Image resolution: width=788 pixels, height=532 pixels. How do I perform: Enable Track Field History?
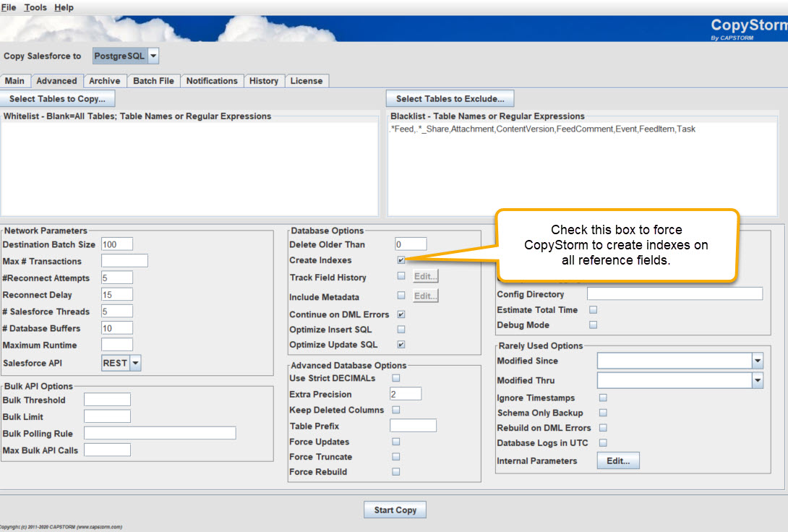[x=403, y=275]
